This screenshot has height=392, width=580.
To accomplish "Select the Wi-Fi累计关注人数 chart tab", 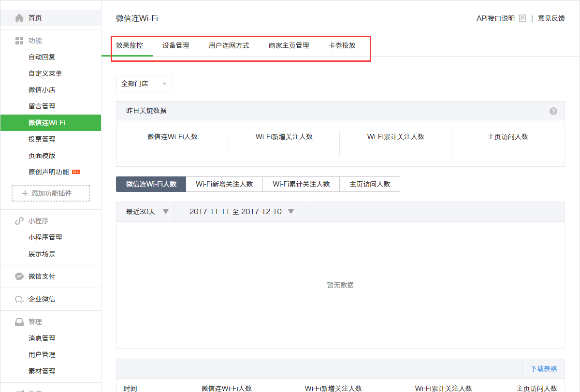I will point(301,184).
